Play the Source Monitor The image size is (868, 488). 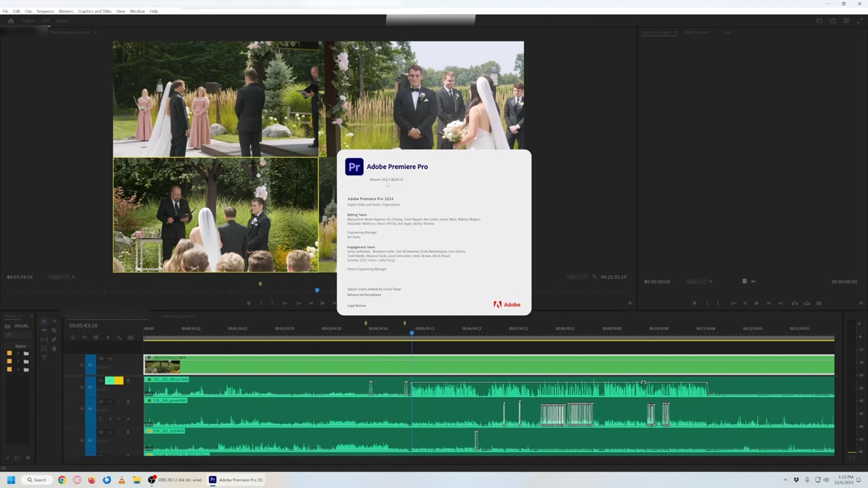click(757, 303)
